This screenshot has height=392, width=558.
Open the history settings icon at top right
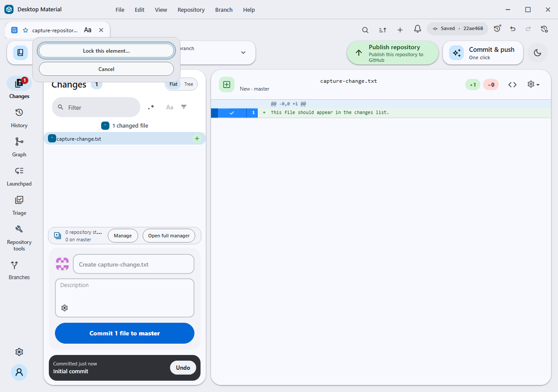click(544, 29)
